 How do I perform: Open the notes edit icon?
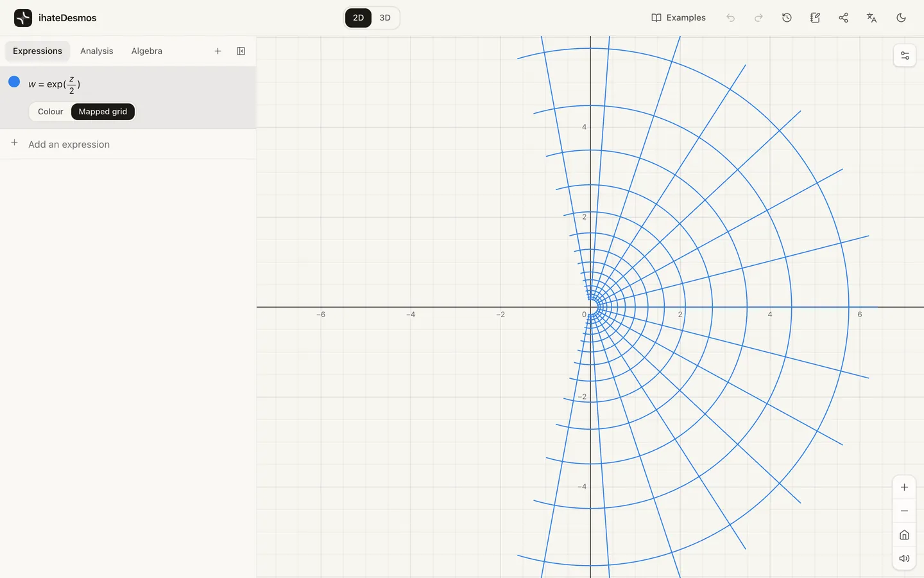pyautogui.click(x=815, y=18)
